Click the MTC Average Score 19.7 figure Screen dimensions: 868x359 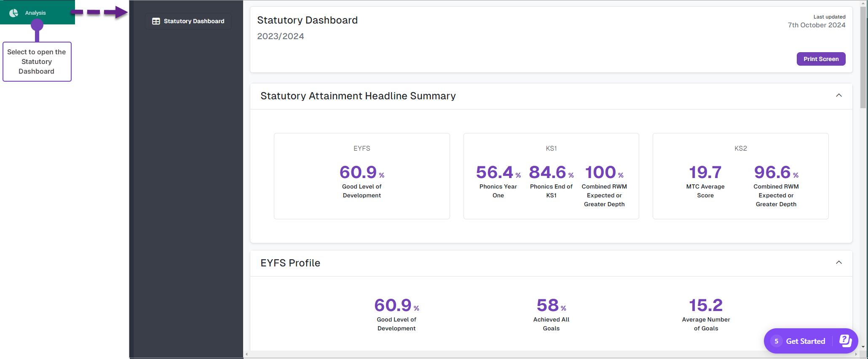pyautogui.click(x=705, y=172)
